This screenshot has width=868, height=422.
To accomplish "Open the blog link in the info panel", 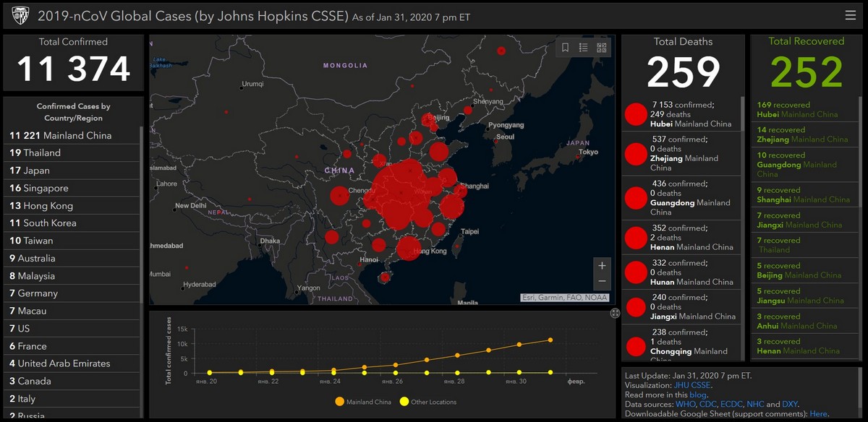I will coord(698,395).
